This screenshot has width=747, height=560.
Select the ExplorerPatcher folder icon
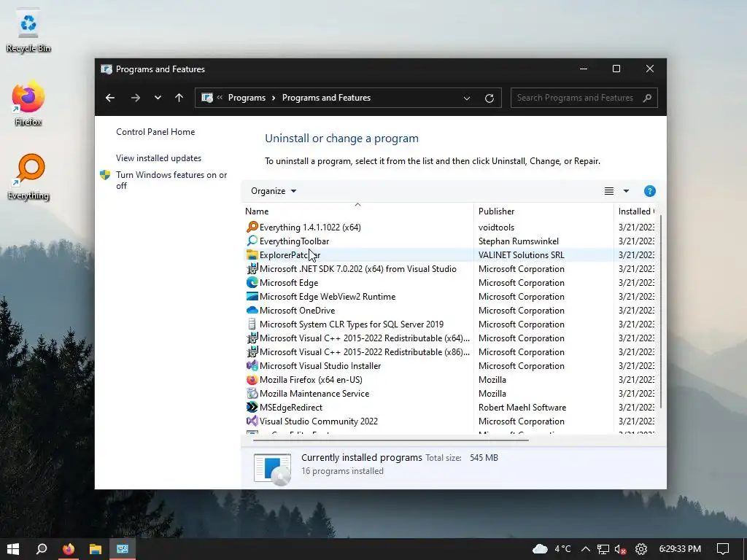(x=252, y=254)
